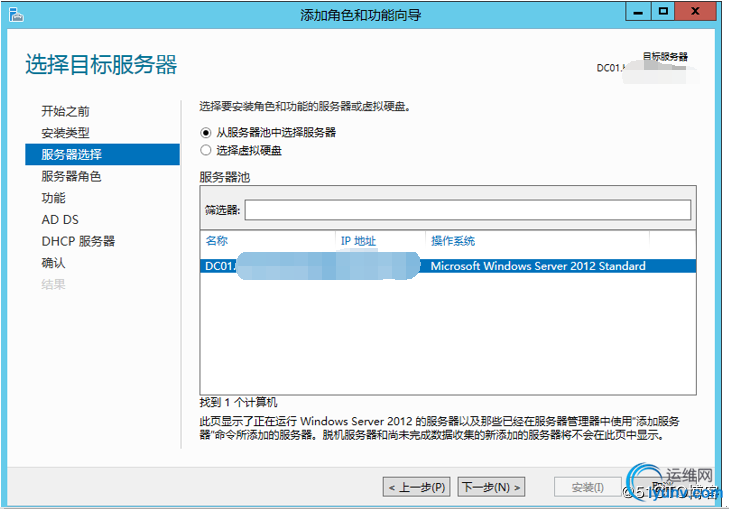Sort by the 操作系统 column header
The image size is (729, 509).
tap(453, 241)
